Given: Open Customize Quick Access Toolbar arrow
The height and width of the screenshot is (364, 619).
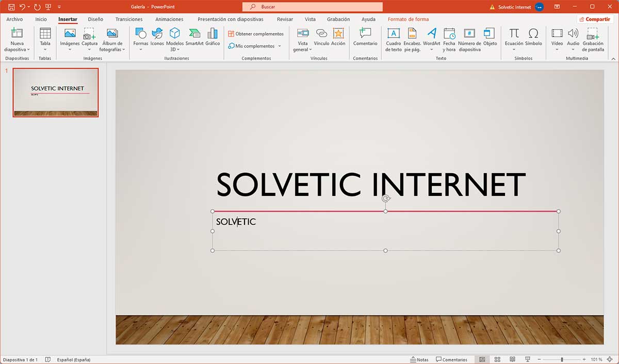Looking at the screenshot, I should pos(59,7).
